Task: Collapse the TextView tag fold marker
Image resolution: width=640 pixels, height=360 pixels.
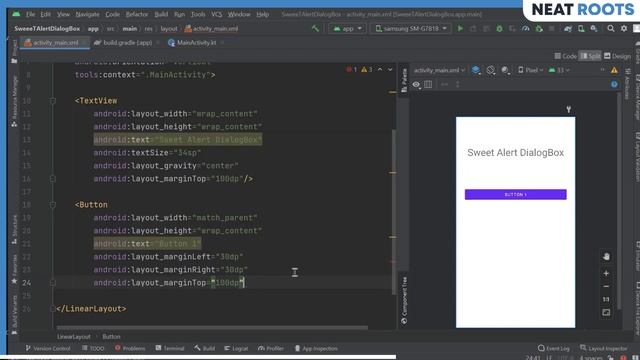Action: (x=53, y=100)
